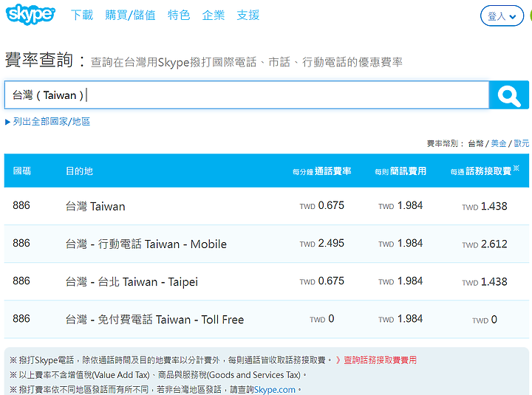The height and width of the screenshot is (395, 532).
Task: Select the 台灣 Taiwan destination row
Action: point(266,206)
